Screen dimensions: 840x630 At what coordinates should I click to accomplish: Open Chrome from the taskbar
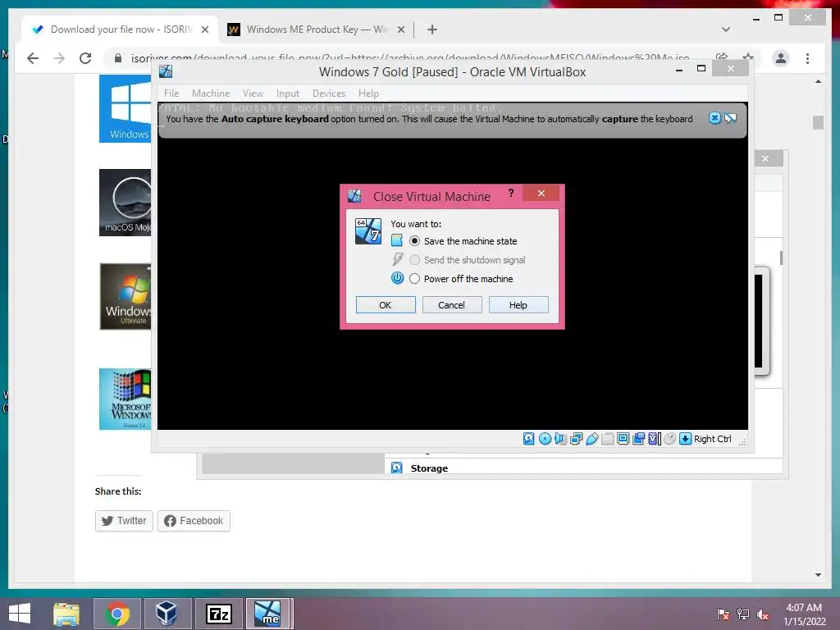tap(117, 614)
